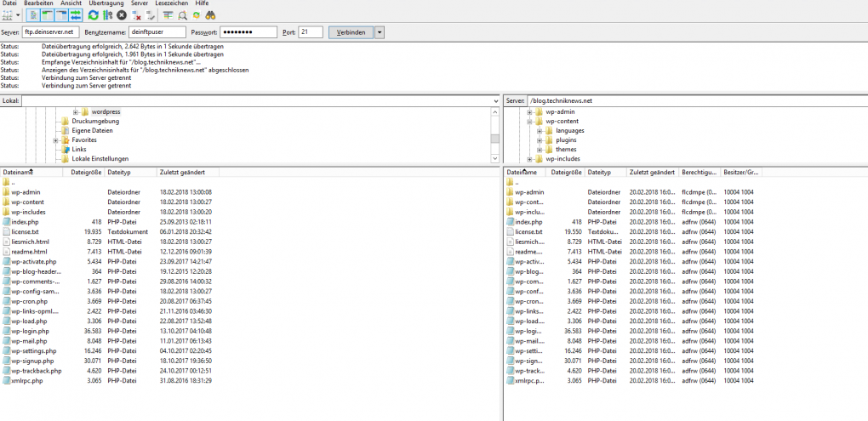Select the Lokale Einstellungen folder icon
This screenshot has height=421, width=868.
click(x=66, y=159)
